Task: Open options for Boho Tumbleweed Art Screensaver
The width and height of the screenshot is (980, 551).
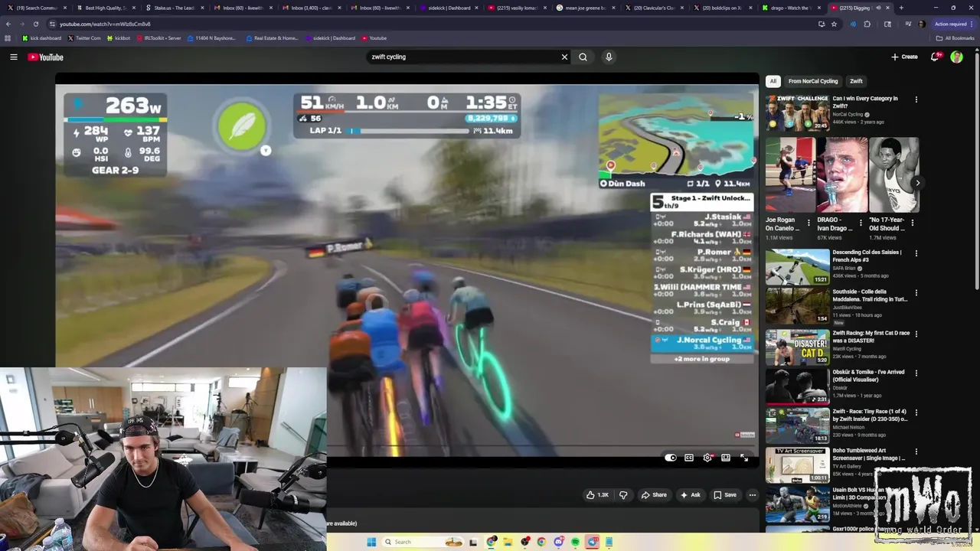Action: click(916, 452)
